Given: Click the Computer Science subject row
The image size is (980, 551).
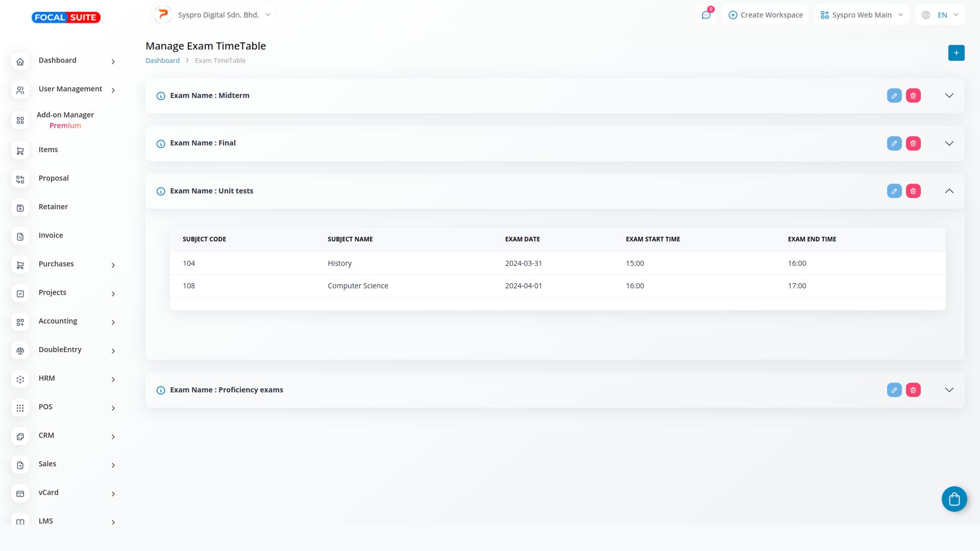Looking at the screenshot, I should point(357,286).
